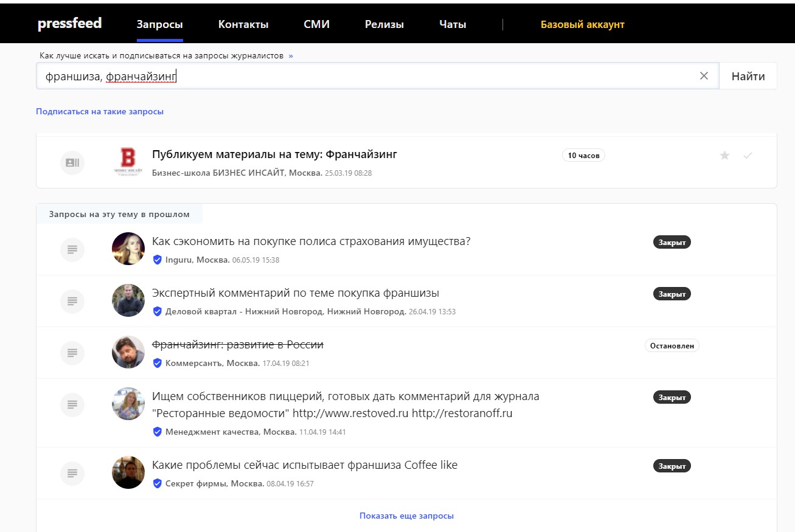Click the pressfeed logo
Viewport: 795px width, 532px height.
pos(69,24)
